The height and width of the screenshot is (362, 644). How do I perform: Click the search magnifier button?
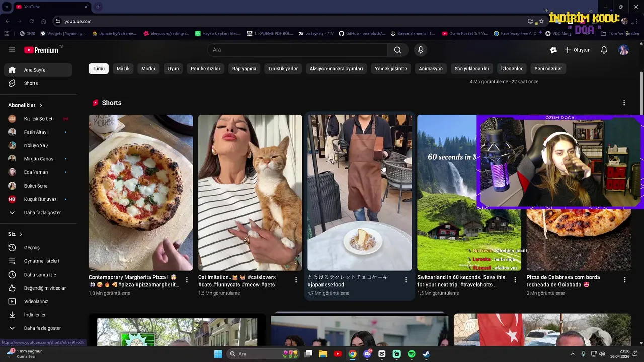[397, 50]
